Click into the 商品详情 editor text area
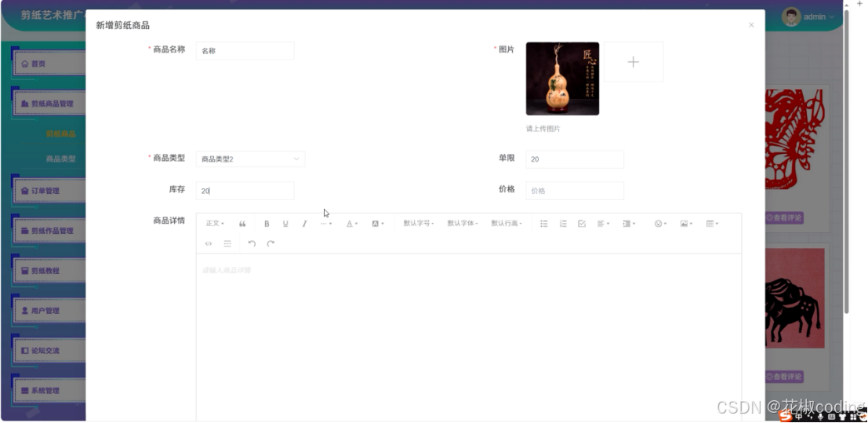Screen dimensions: 868x423 (469, 338)
